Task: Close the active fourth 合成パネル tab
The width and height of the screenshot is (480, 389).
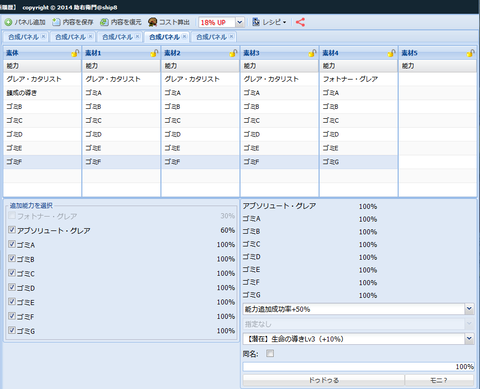Action: (x=184, y=37)
